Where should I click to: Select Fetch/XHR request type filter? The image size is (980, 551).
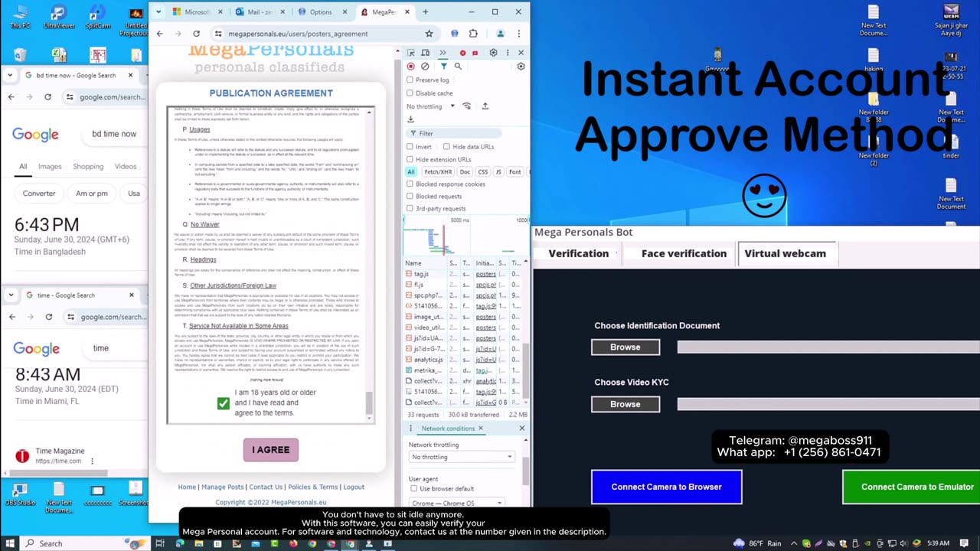pyautogui.click(x=438, y=172)
